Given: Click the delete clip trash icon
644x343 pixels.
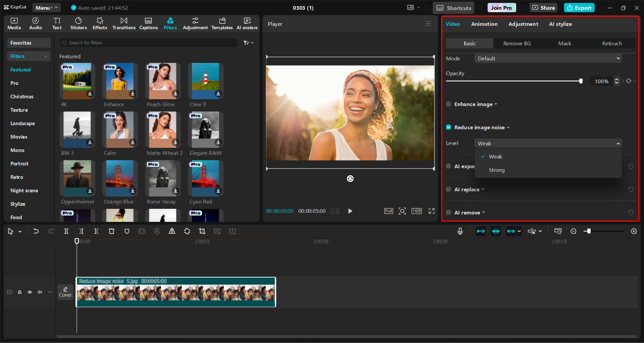Looking at the screenshot, I should pos(111,231).
